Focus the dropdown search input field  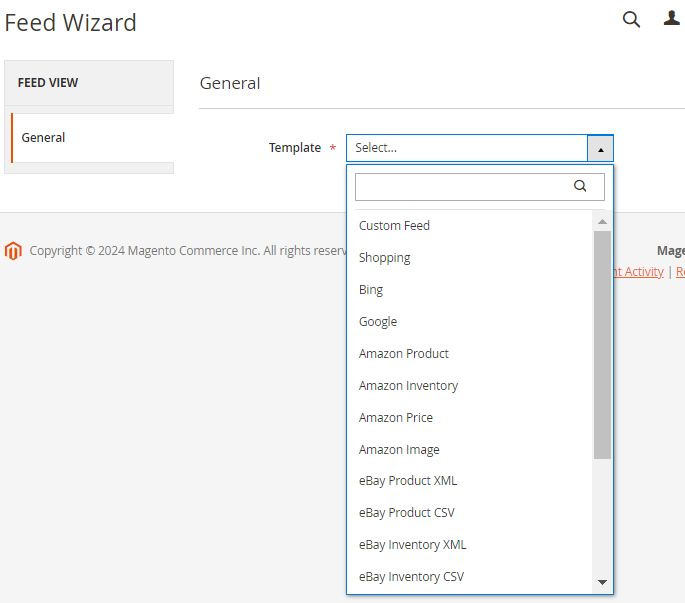point(480,187)
